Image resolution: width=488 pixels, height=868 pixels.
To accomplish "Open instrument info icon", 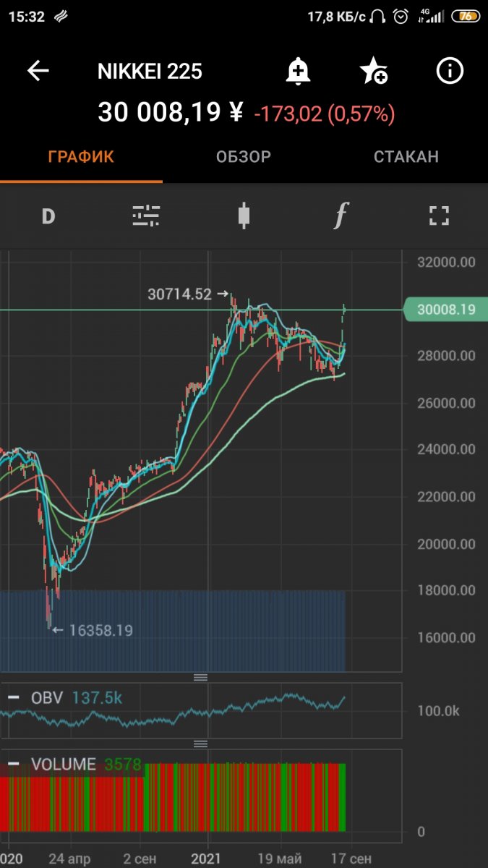I will 450,70.
